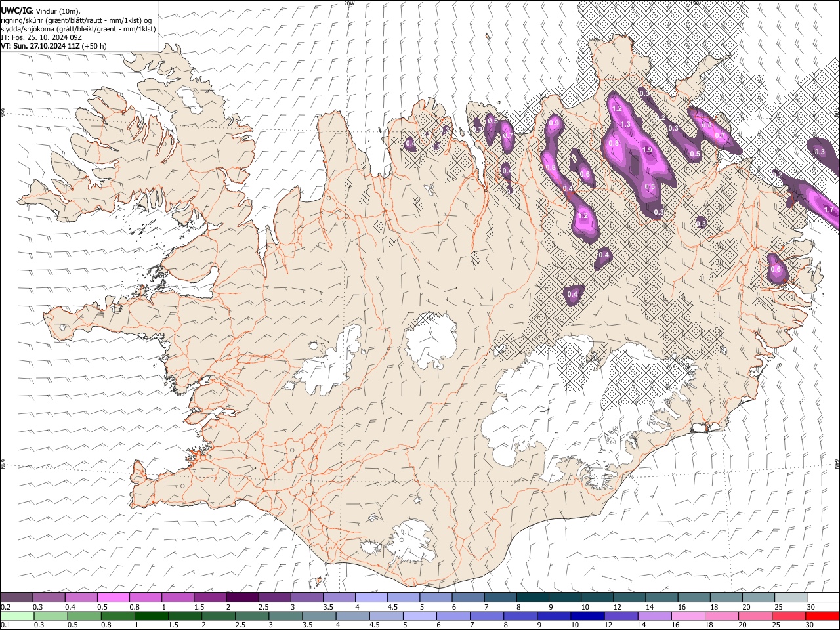Screen dimensions: 840x630
Task: Click the 1.9 precipitation value on the map
Action: coord(648,150)
